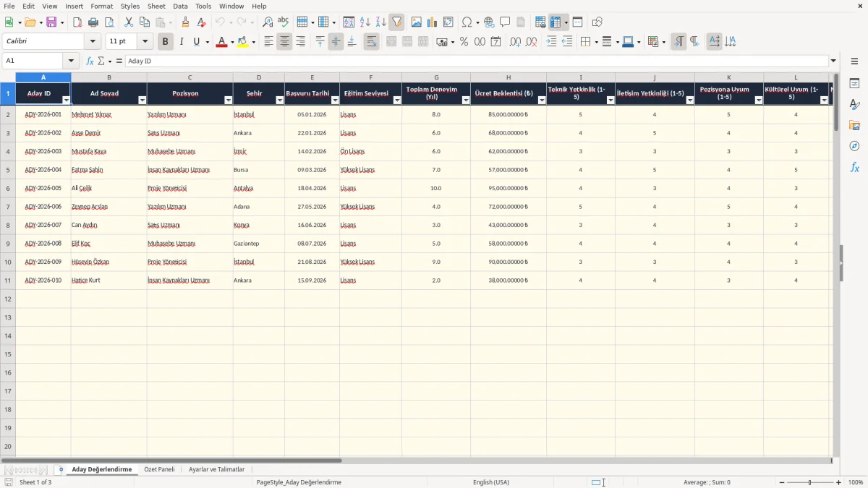Toggle bold formatting

tap(166, 42)
